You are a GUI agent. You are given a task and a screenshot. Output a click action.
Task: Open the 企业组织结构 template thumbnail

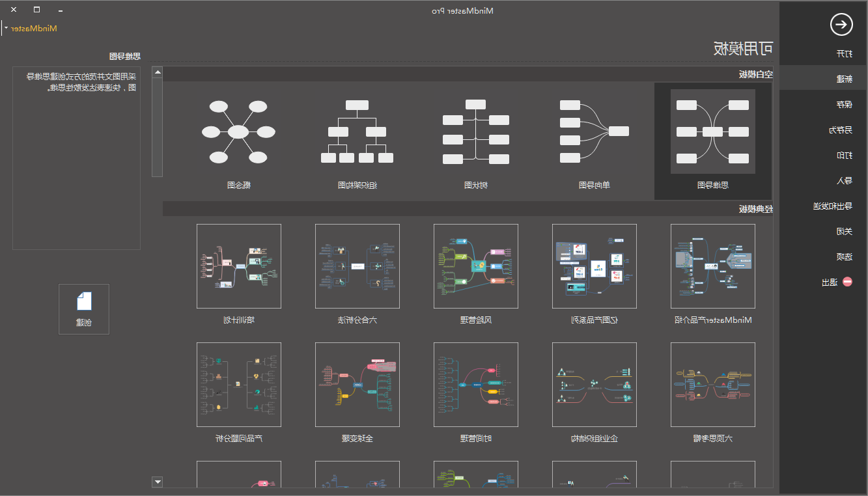point(595,385)
